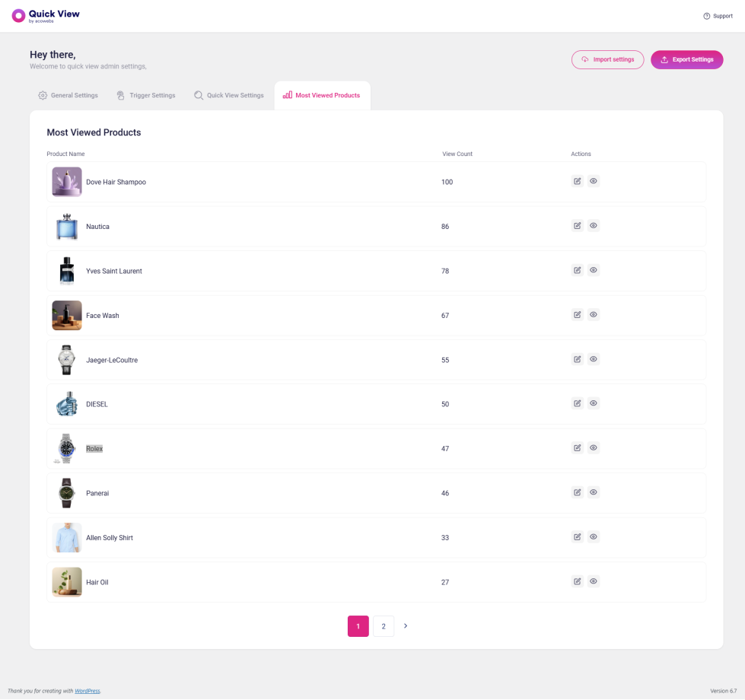This screenshot has width=745, height=700.
Task: Click the Actions column header
Action: coord(581,154)
